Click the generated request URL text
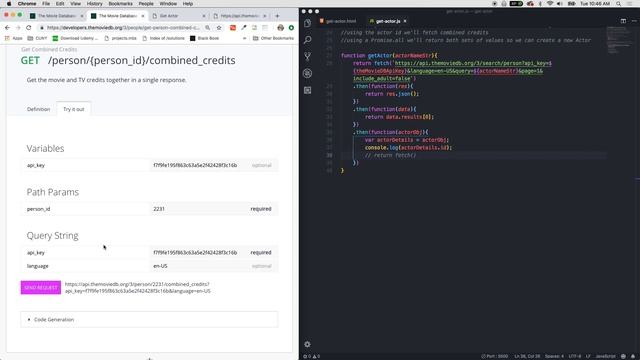Screen dimensions: 640x360 [138, 288]
